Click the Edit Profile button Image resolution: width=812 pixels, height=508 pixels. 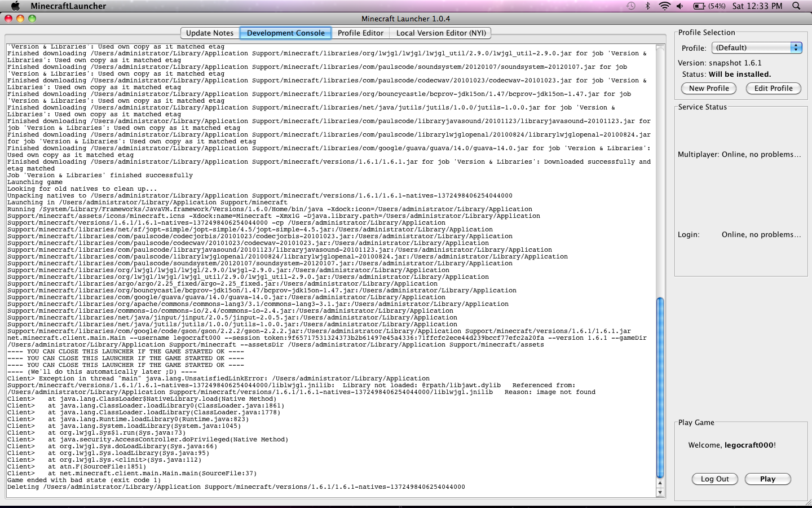coord(774,88)
